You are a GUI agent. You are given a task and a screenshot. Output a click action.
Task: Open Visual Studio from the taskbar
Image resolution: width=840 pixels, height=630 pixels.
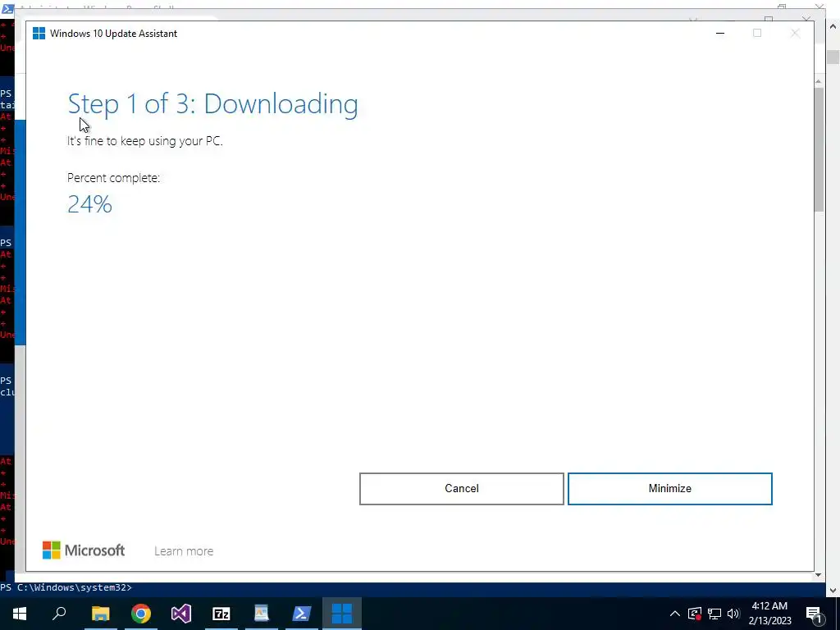[181, 614]
